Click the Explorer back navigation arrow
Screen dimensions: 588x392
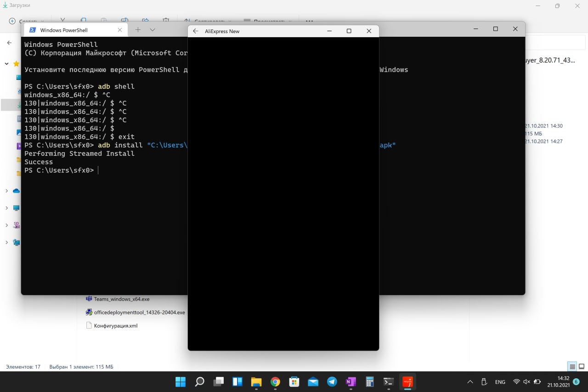pyautogui.click(x=9, y=43)
